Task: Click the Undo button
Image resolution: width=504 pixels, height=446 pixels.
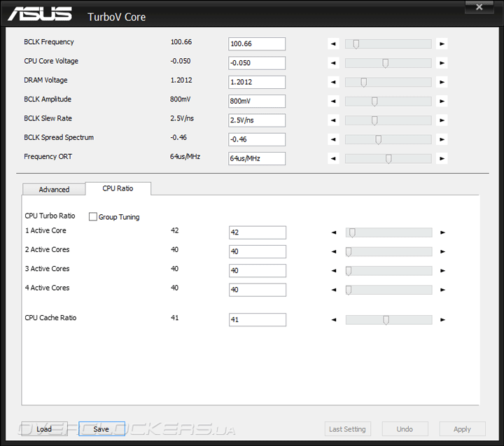Action: pyautogui.click(x=405, y=429)
